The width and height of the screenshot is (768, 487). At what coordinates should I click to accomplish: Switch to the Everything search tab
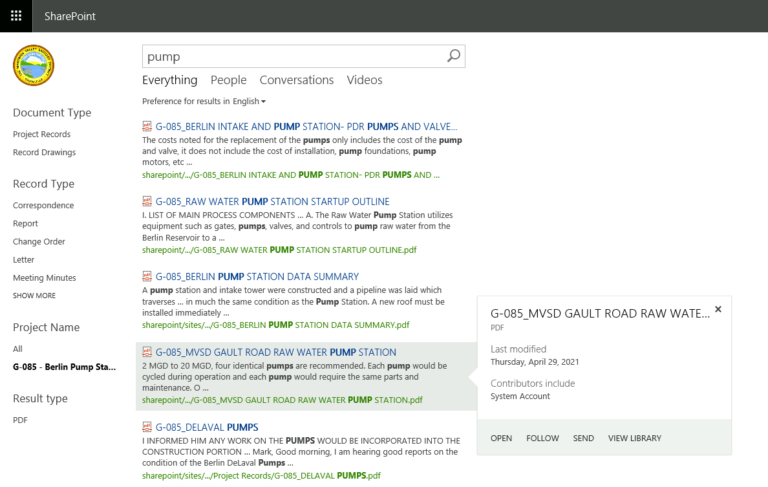(x=169, y=80)
